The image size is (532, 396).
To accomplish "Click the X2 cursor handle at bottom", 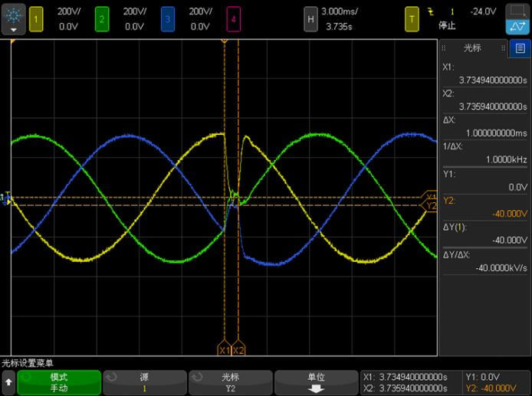I will point(238,348).
